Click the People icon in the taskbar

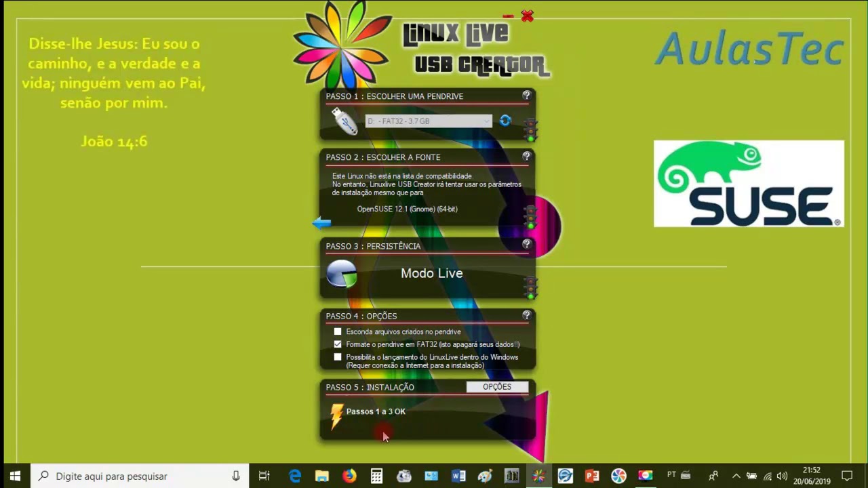pyautogui.click(x=713, y=476)
